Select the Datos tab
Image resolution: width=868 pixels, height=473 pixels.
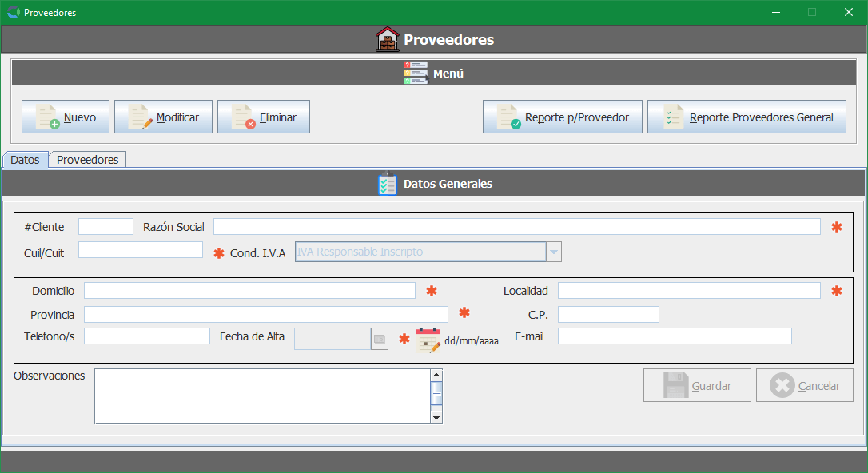coord(25,160)
